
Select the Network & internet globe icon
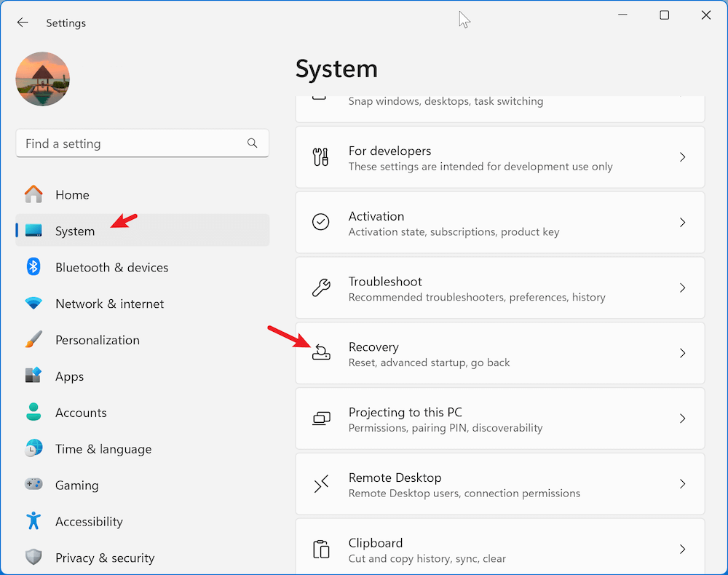click(33, 304)
